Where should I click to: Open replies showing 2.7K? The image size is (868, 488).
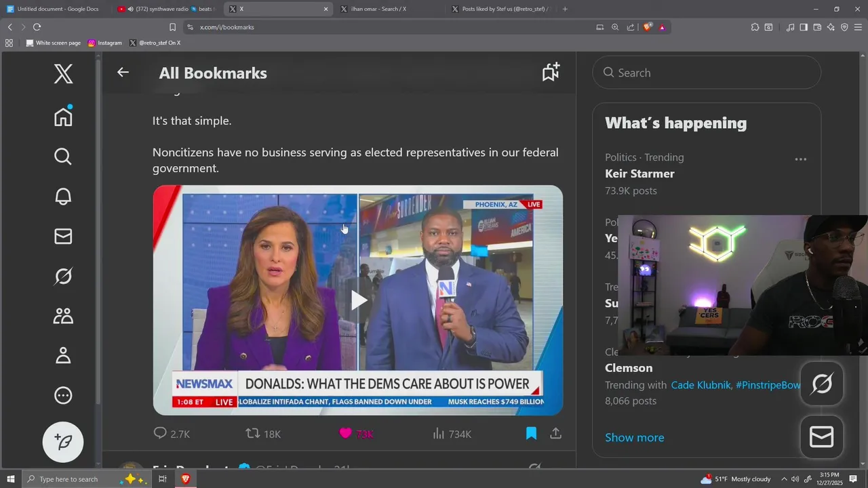[172, 434]
